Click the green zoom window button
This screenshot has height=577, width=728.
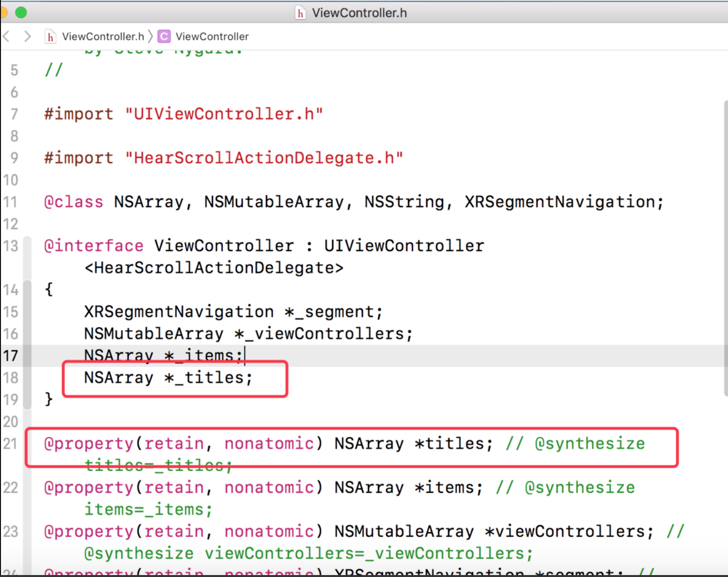(x=21, y=13)
